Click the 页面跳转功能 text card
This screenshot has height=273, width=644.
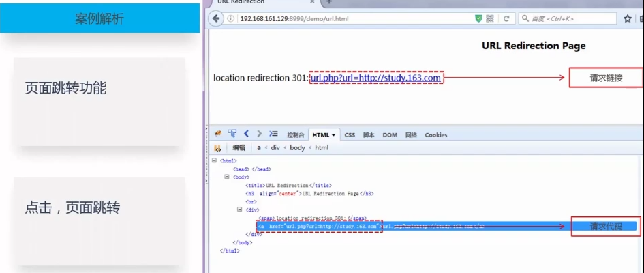click(99, 102)
